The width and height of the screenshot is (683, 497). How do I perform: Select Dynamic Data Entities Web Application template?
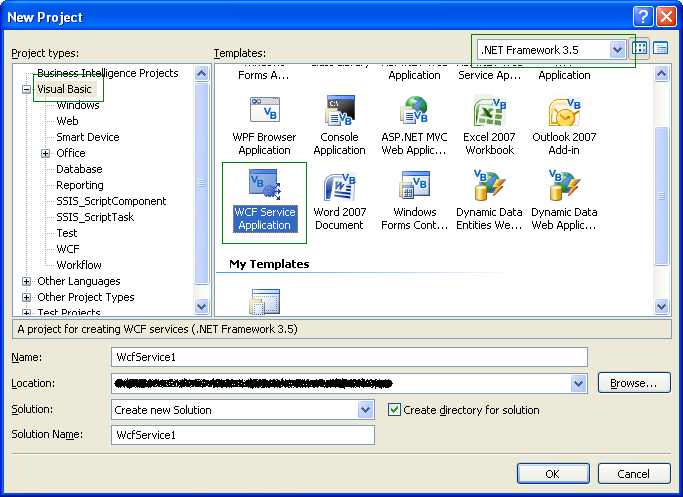pos(489,201)
